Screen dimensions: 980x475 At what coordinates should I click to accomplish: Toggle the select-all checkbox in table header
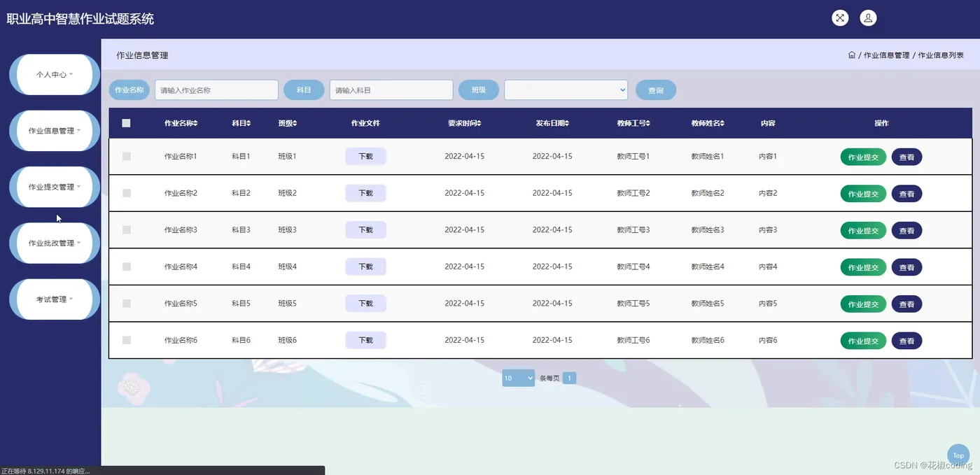point(126,123)
